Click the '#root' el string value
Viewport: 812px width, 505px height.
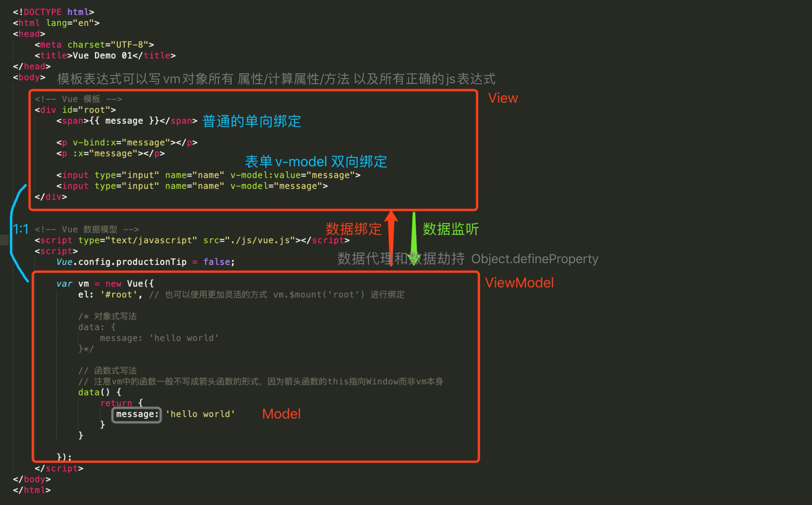click(119, 295)
